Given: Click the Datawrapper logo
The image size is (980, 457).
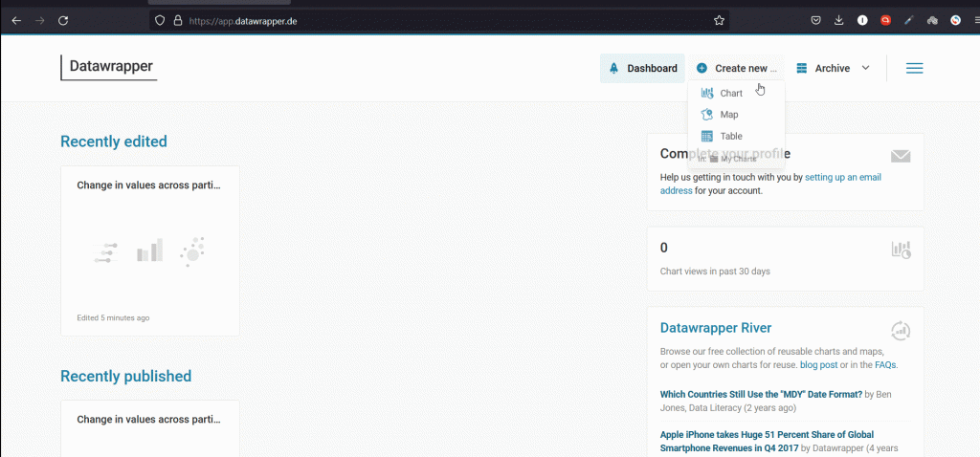Looking at the screenshot, I should click(x=110, y=67).
